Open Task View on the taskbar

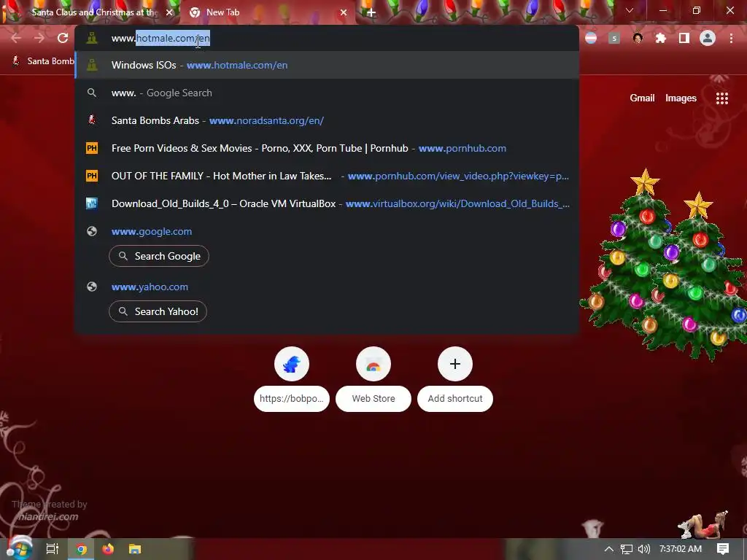coord(53,549)
